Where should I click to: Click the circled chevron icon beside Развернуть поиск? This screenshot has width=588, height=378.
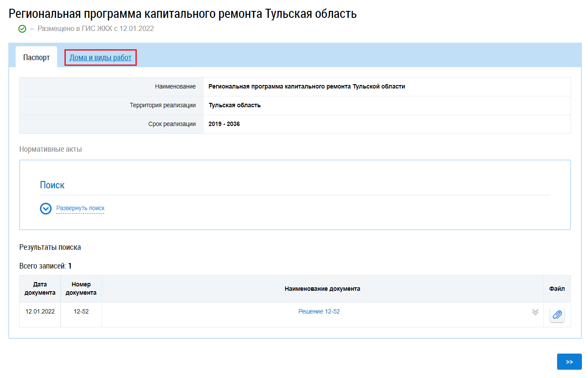tap(46, 209)
